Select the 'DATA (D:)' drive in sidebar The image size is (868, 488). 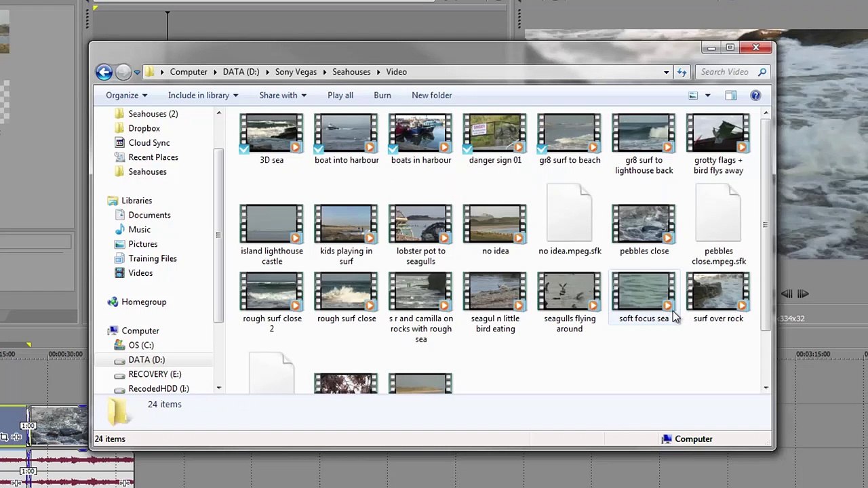pos(146,360)
